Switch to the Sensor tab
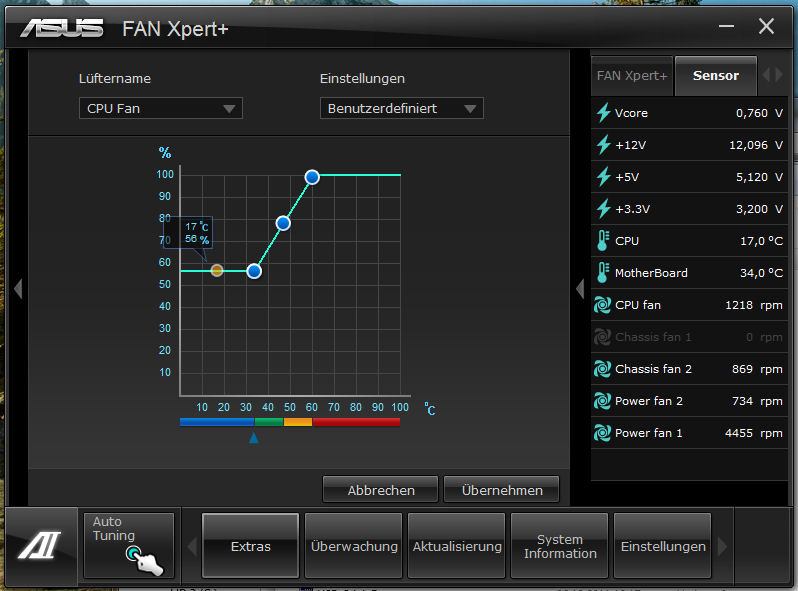 (x=716, y=76)
